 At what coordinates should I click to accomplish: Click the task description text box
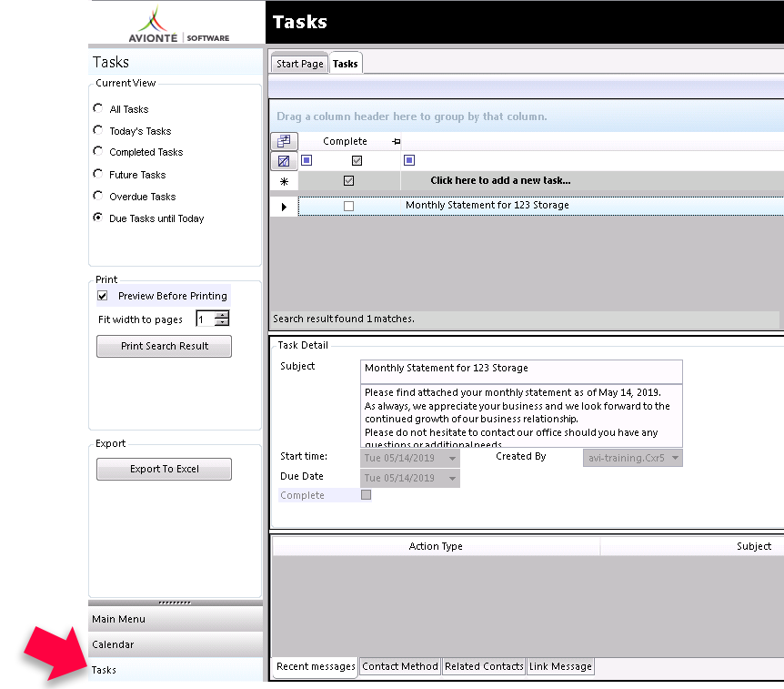tap(521, 416)
